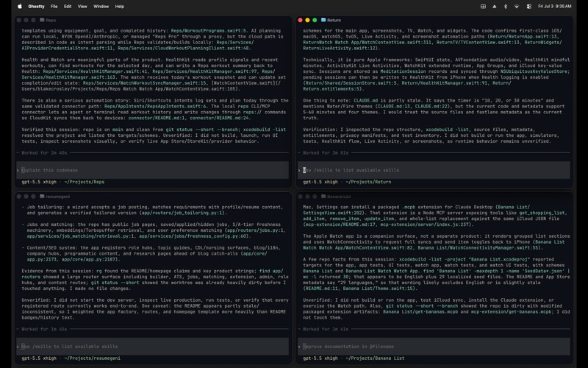Click 'app/services/jobs/freshness_config.py:60' reference
588x368 pixels.
click(x=193, y=236)
